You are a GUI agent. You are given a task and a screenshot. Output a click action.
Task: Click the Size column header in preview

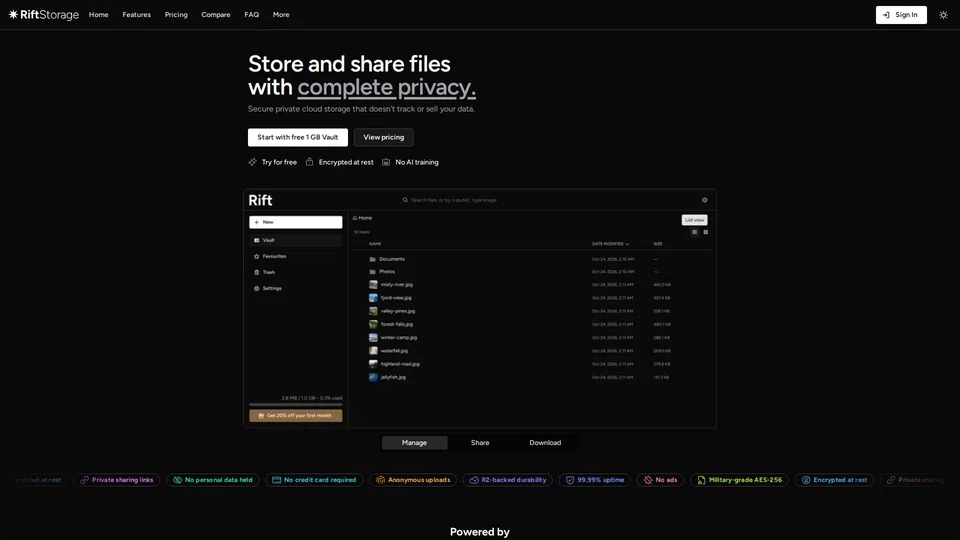tap(658, 244)
